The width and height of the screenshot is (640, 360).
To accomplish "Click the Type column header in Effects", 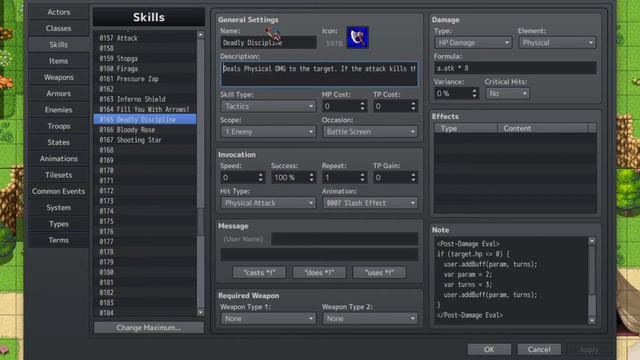I will [466, 128].
